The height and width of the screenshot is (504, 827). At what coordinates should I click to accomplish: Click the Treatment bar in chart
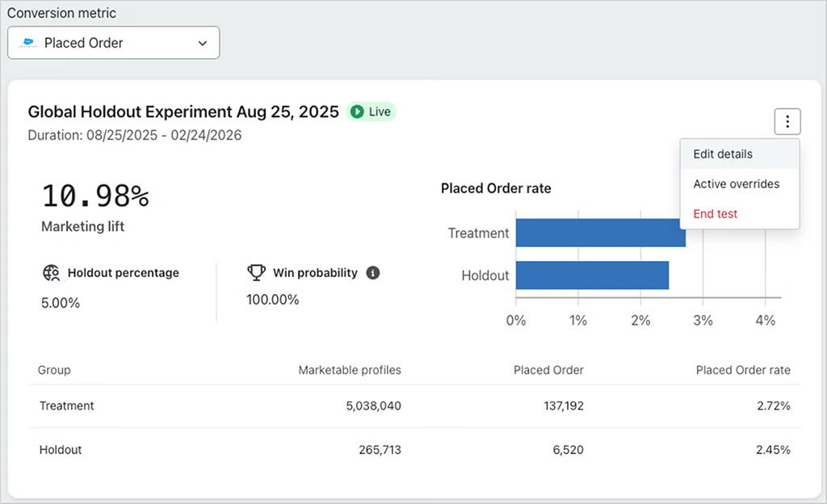pyautogui.click(x=600, y=233)
